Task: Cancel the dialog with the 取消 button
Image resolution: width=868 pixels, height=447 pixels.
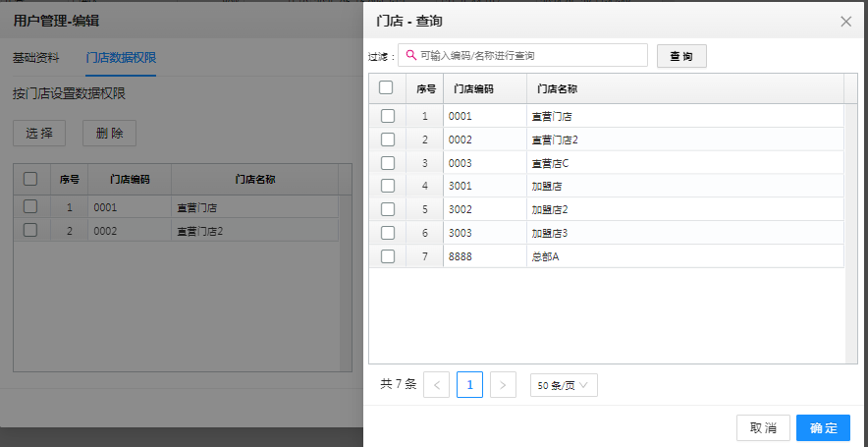Action: 763,427
